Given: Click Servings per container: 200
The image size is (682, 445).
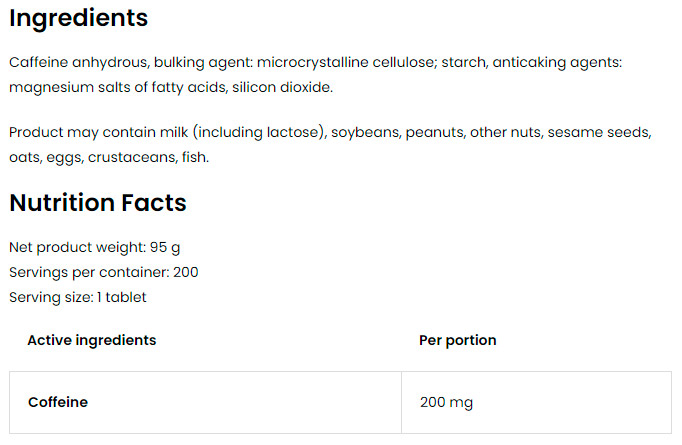Looking at the screenshot, I should click(x=104, y=272).
